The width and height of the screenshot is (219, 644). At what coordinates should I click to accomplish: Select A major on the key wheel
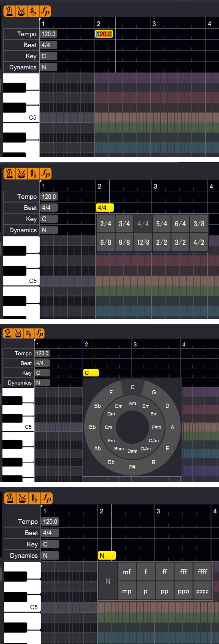pos(172,427)
